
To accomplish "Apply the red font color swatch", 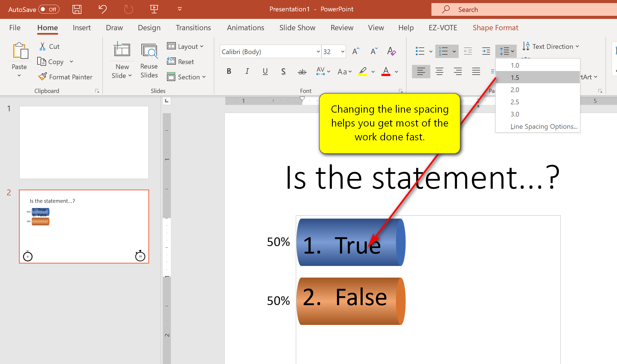I will 386,72.
